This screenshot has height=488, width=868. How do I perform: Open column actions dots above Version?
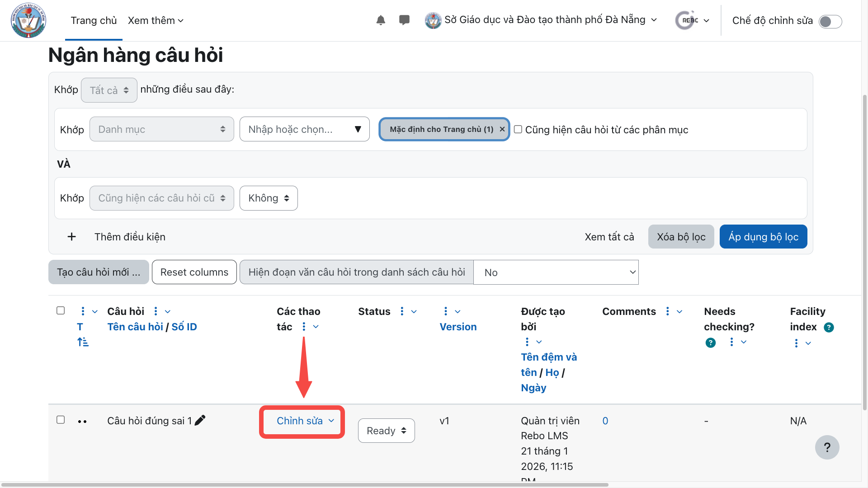coord(446,311)
